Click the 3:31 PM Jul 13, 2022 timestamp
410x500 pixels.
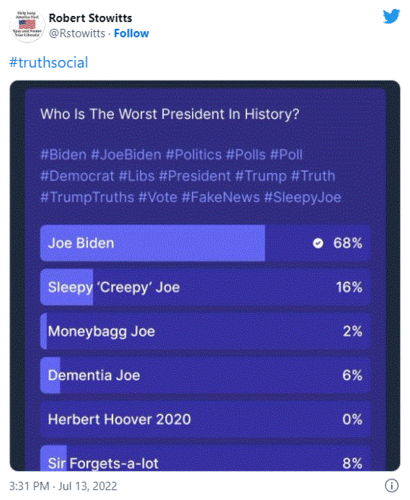coord(63,486)
